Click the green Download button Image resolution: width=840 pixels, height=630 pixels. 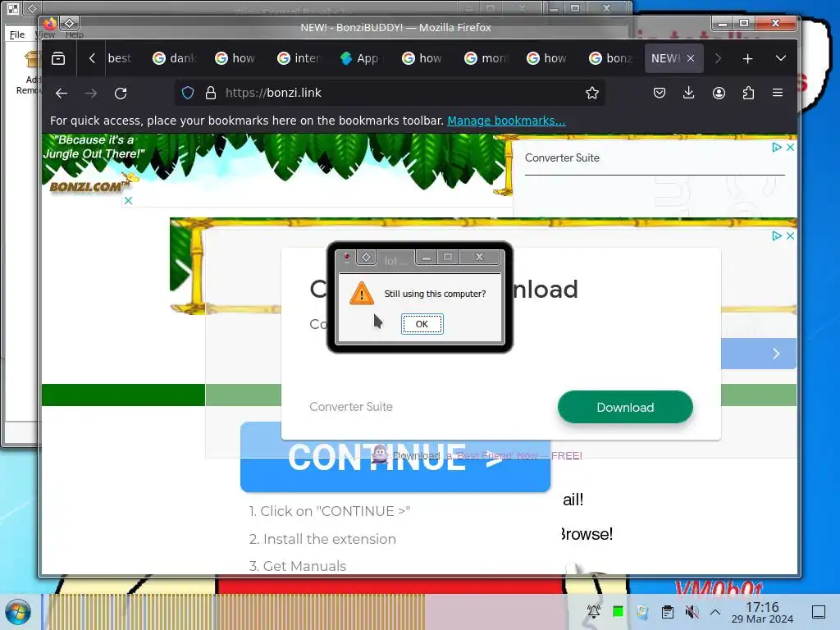pyautogui.click(x=625, y=407)
